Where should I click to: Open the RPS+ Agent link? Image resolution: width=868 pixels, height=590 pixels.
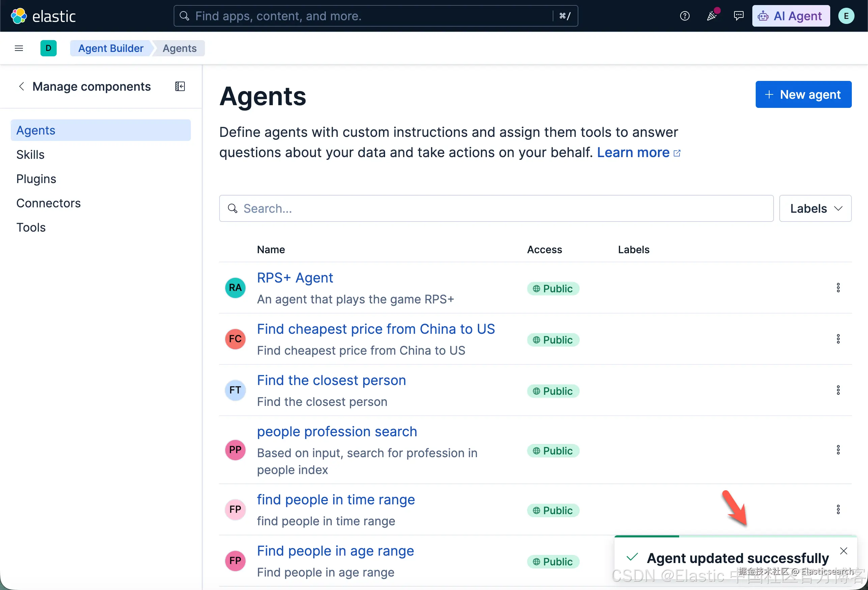point(295,278)
